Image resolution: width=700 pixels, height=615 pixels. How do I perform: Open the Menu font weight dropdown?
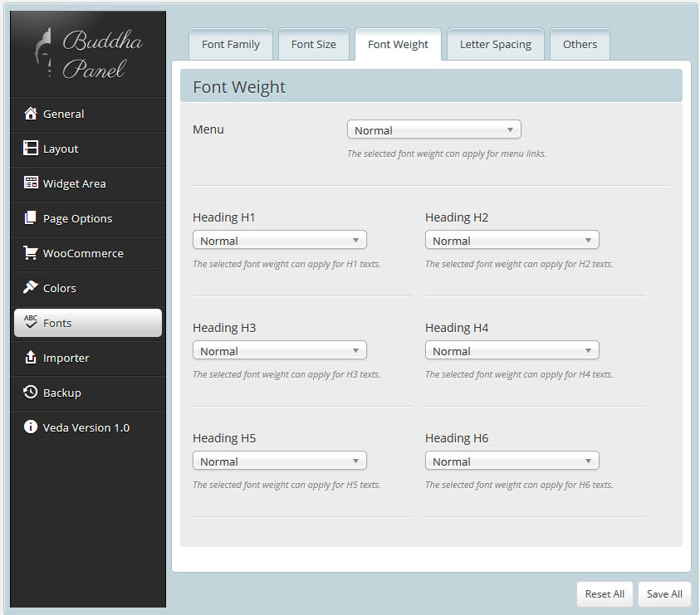tap(433, 130)
